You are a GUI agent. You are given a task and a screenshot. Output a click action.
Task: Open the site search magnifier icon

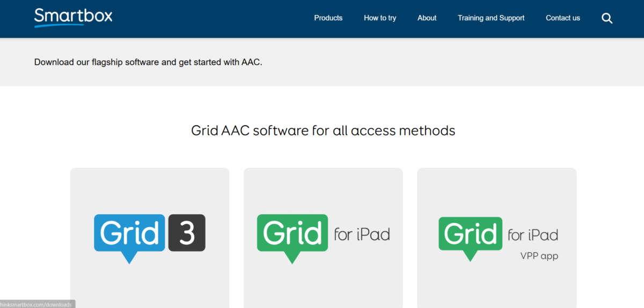[x=607, y=18]
